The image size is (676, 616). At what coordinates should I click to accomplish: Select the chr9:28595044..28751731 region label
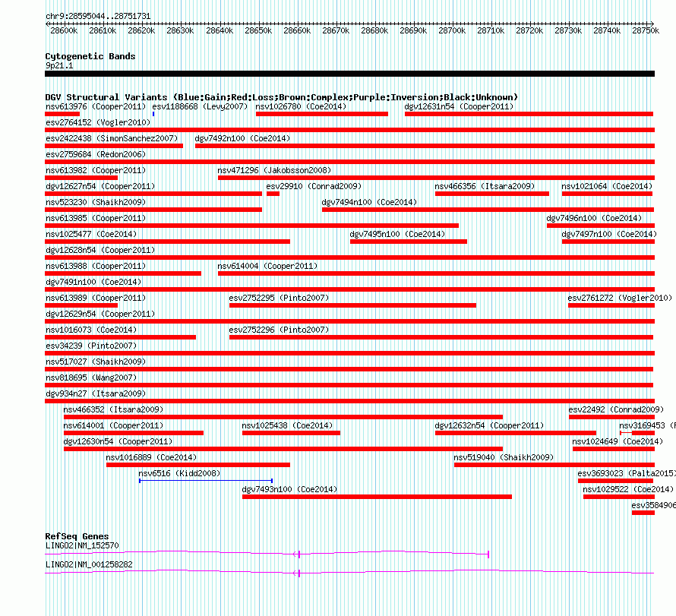pos(98,17)
